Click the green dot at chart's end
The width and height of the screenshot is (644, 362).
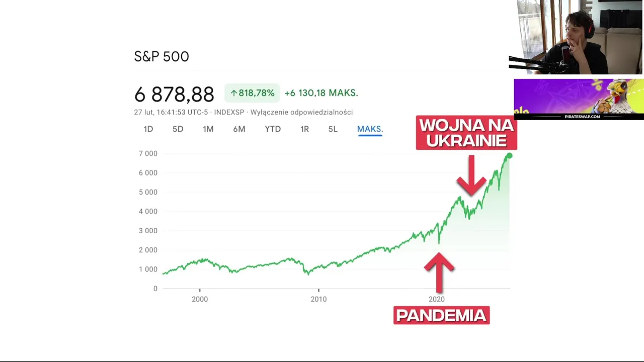click(510, 156)
